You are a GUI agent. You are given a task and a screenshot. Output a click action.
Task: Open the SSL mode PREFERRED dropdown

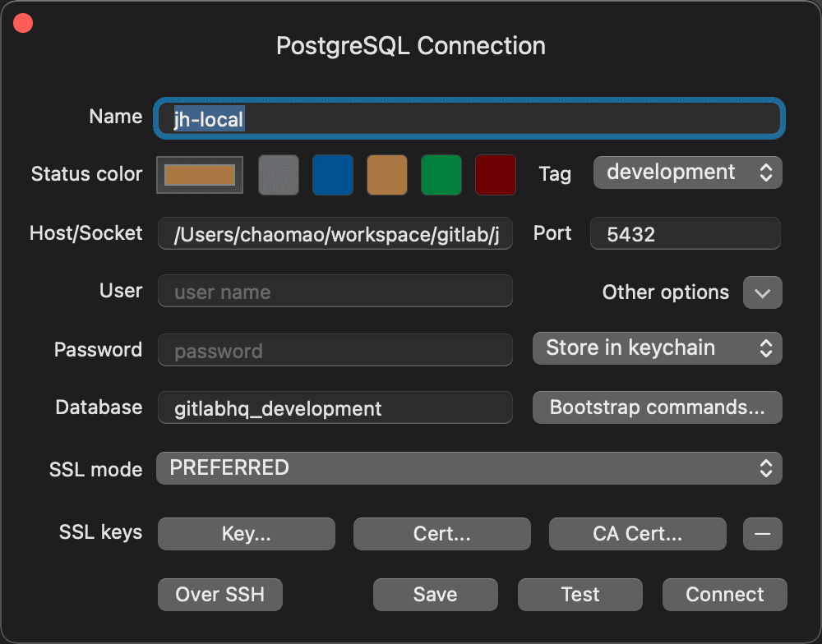click(469, 468)
